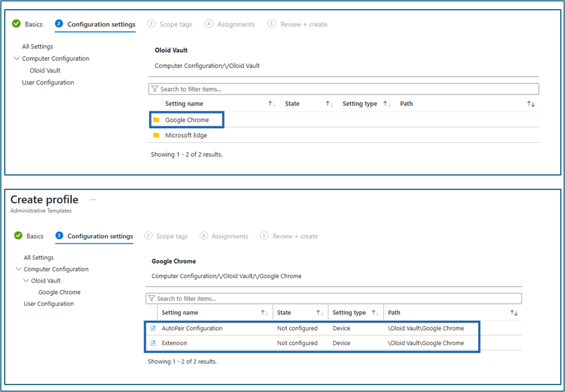565x392 pixels.
Task: Click Extension row's "Not configured" state
Action: (297, 343)
